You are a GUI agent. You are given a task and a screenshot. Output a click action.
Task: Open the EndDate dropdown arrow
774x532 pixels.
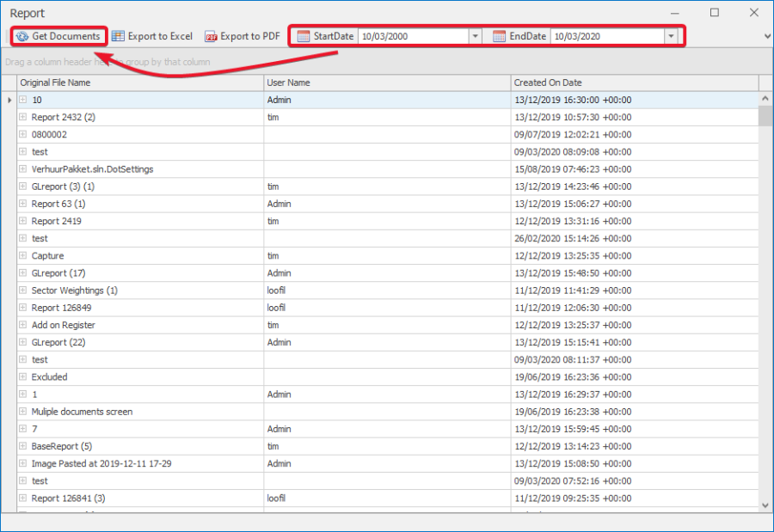point(670,36)
